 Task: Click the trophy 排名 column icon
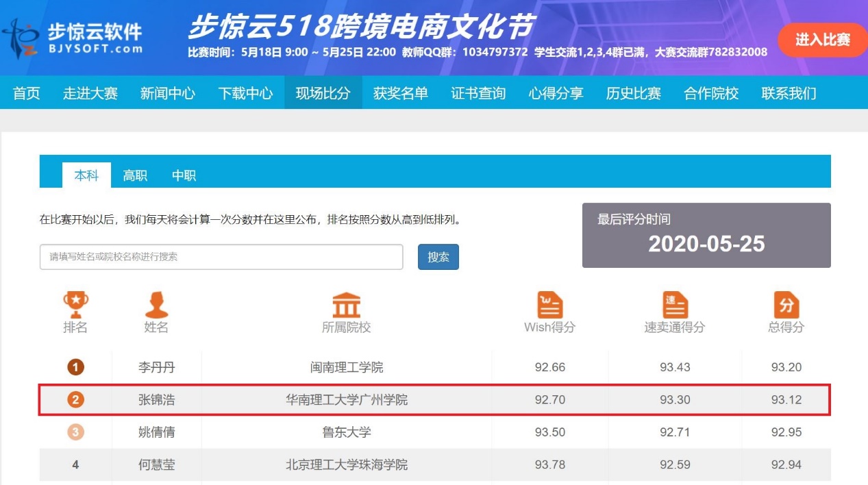pyautogui.click(x=75, y=304)
